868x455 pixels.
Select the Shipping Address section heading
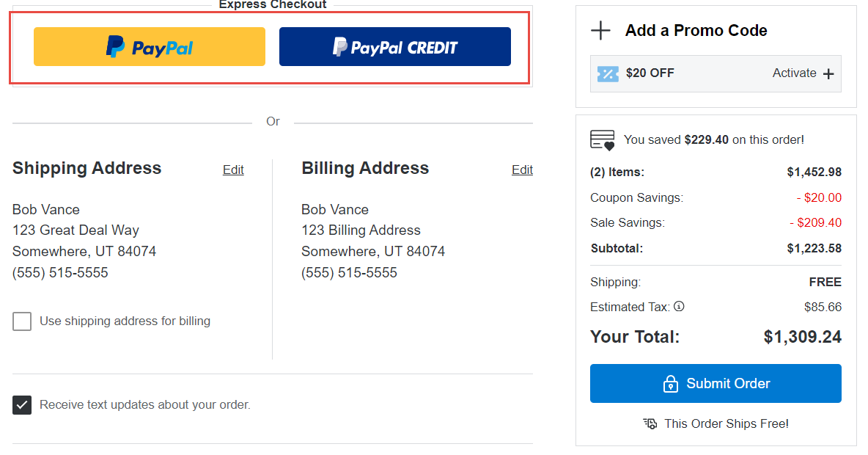[x=87, y=168]
